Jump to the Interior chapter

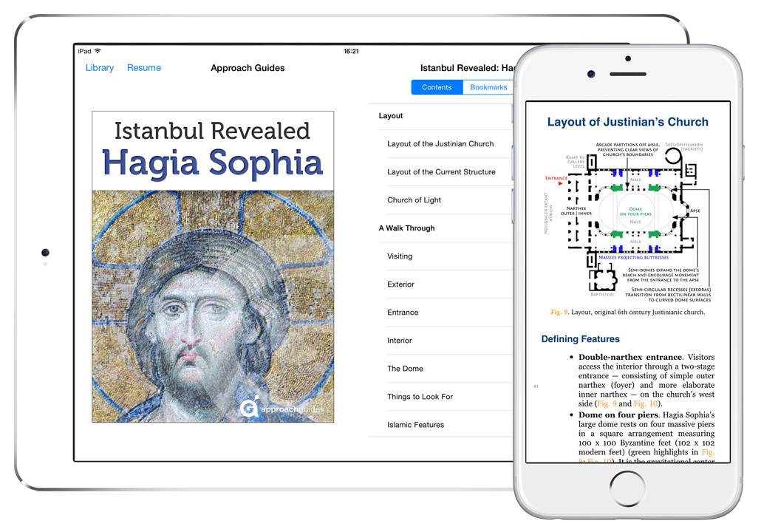[x=400, y=341]
